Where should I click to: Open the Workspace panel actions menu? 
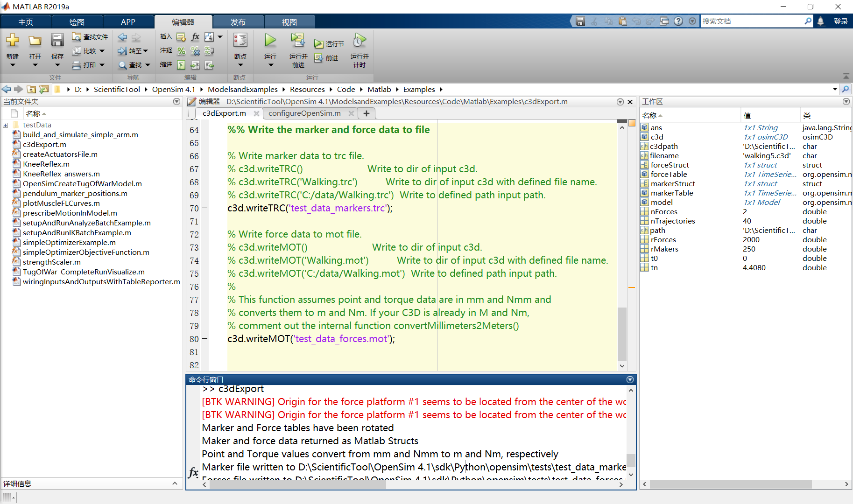click(x=846, y=102)
